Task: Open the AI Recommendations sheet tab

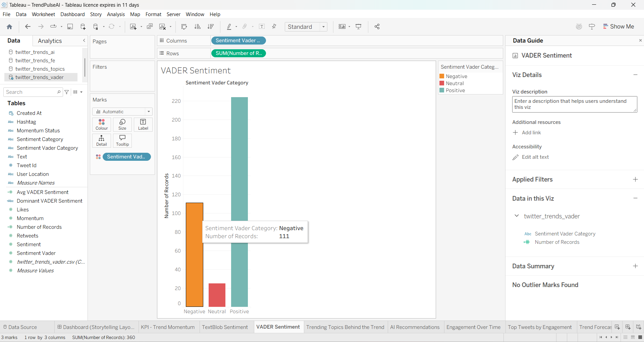Action: [415, 327]
